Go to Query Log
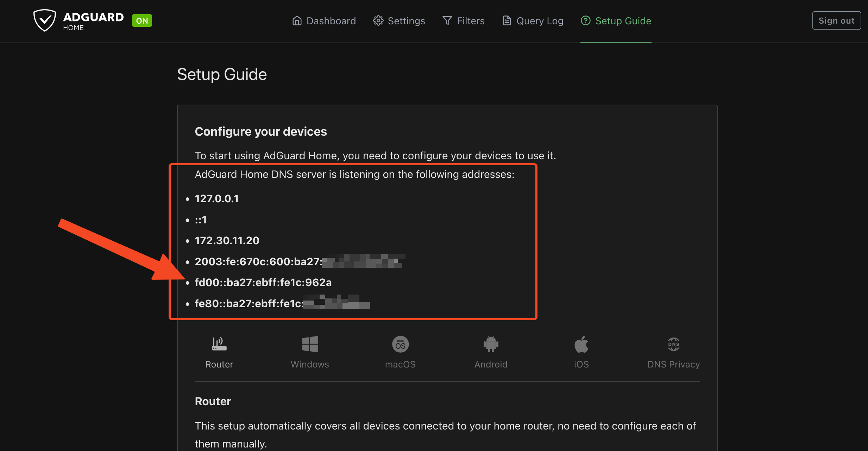This screenshot has width=868, height=451. point(533,21)
